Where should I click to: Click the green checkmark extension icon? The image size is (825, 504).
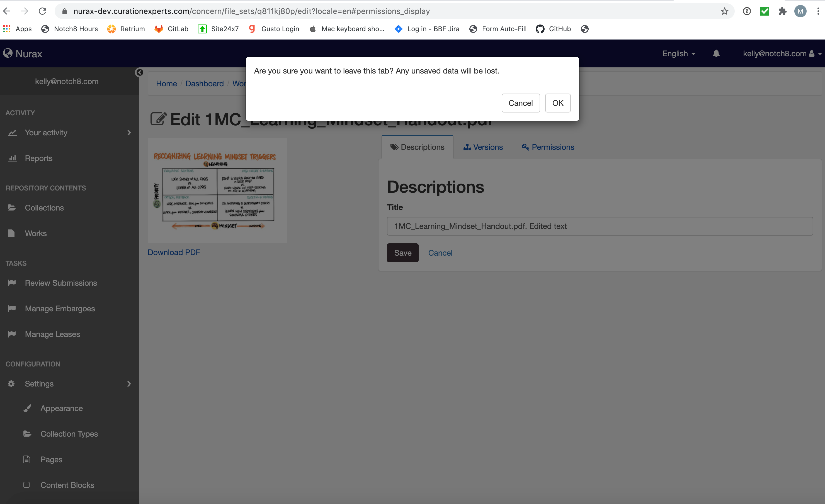tap(765, 11)
